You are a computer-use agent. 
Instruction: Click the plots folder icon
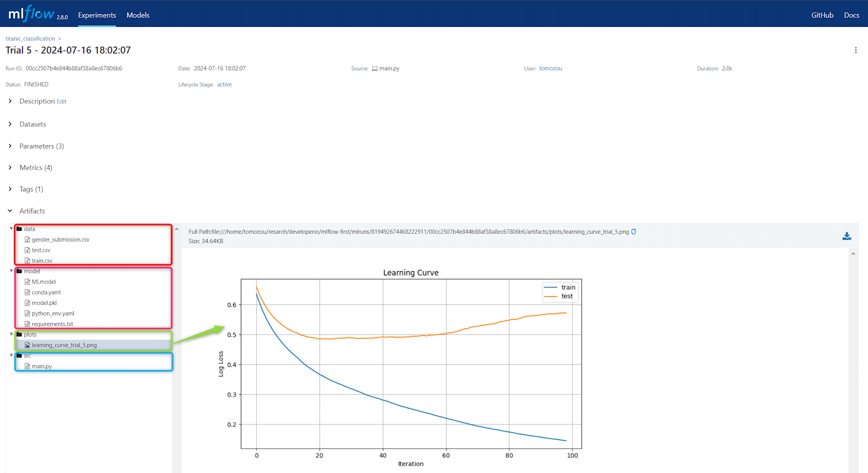(x=19, y=334)
